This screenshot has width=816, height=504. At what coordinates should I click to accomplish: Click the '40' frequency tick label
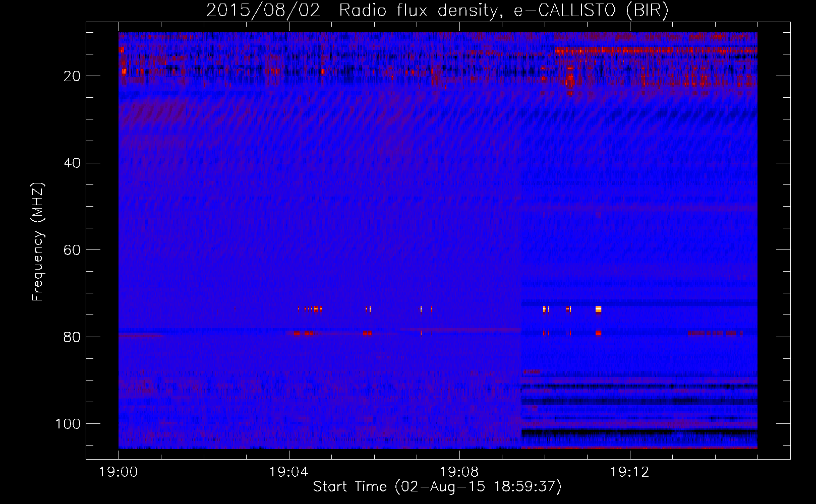(x=72, y=163)
